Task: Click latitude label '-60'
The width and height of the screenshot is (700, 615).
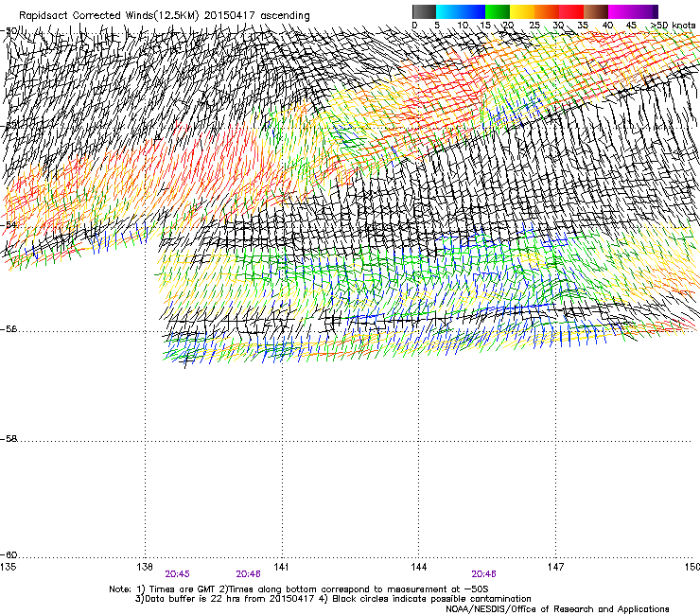Action: pyautogui.click(x=9, y=555)
